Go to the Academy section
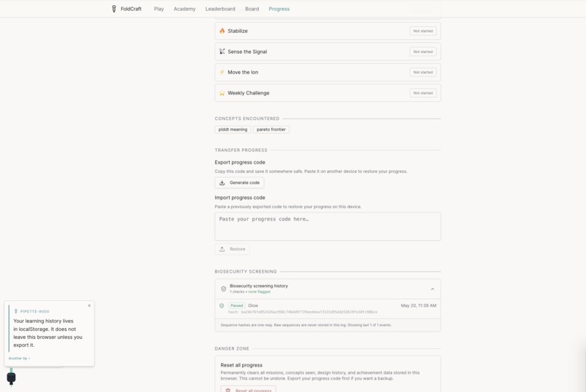Screen dimensions: 586x392 (x=185, y=9)
